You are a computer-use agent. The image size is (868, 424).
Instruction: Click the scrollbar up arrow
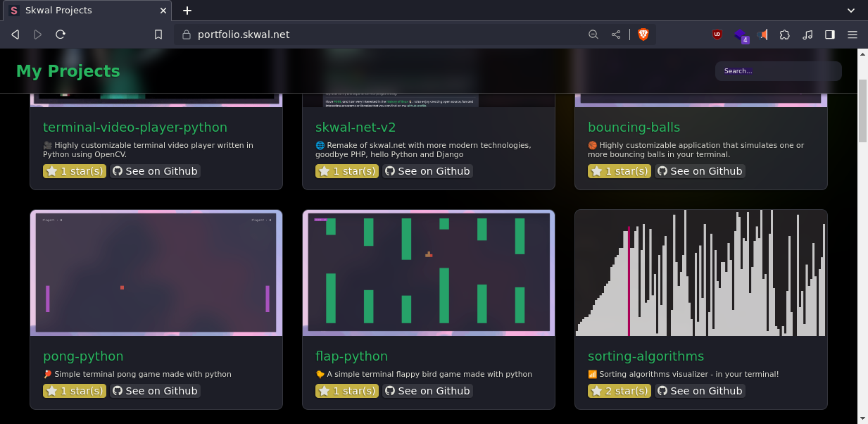[862, 54]
